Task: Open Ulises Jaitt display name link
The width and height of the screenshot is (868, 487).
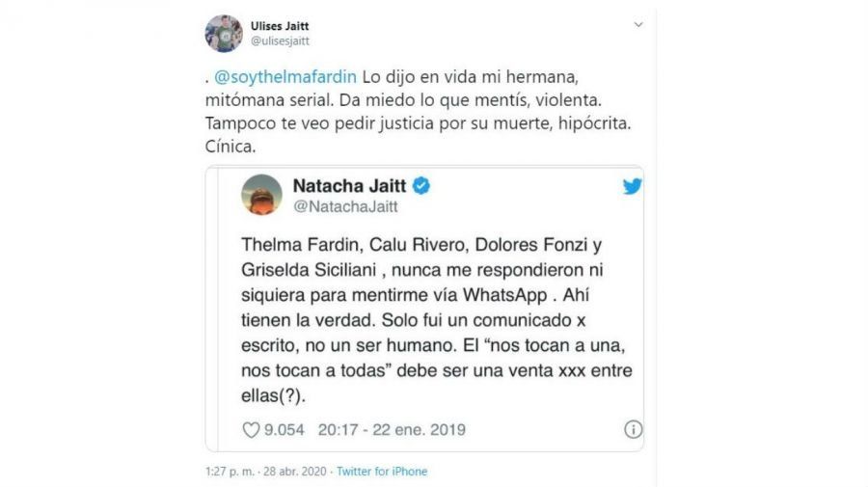Action: [x=280, y=26]
